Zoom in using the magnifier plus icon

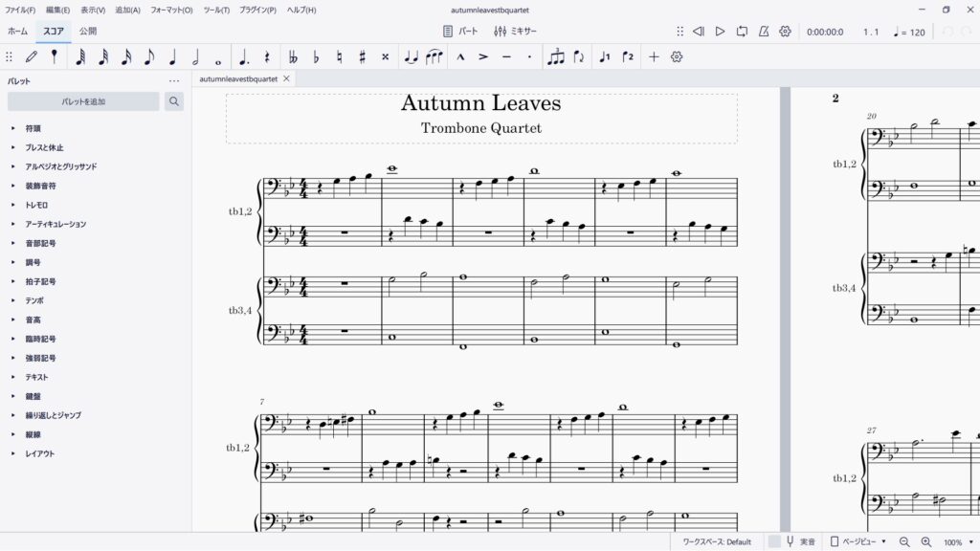[925, 541]
